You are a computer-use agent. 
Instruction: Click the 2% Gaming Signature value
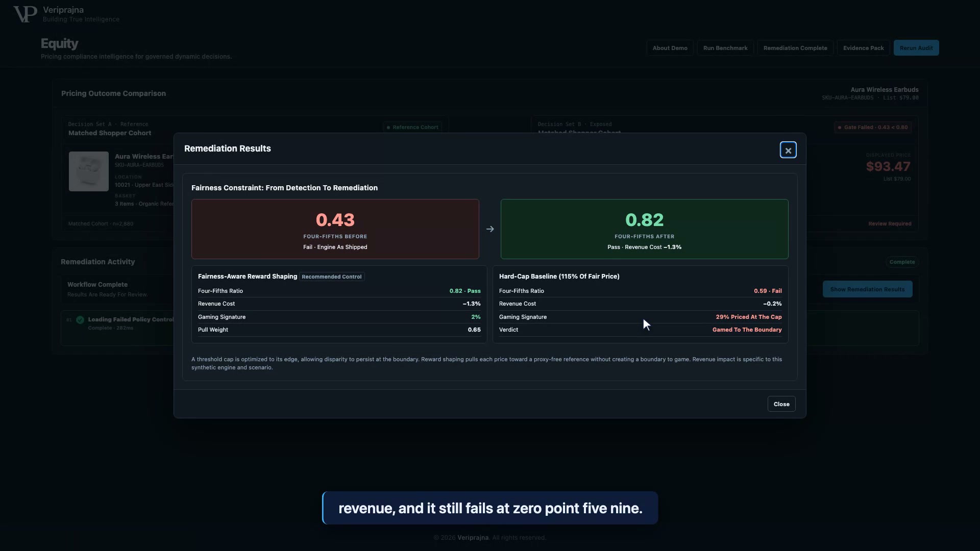coord(476,317)
